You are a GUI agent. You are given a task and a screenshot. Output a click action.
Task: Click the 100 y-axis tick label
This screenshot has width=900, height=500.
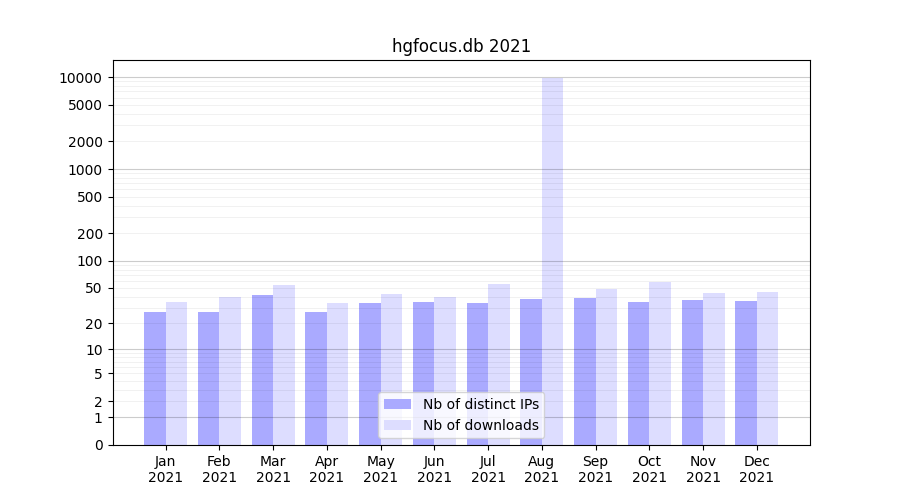point(90,262)
